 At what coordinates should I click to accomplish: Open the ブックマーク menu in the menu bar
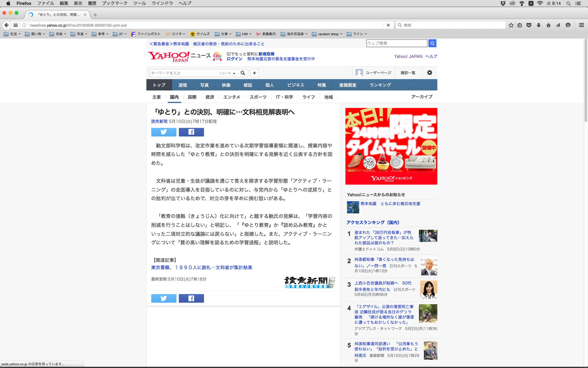click(115, 3)
